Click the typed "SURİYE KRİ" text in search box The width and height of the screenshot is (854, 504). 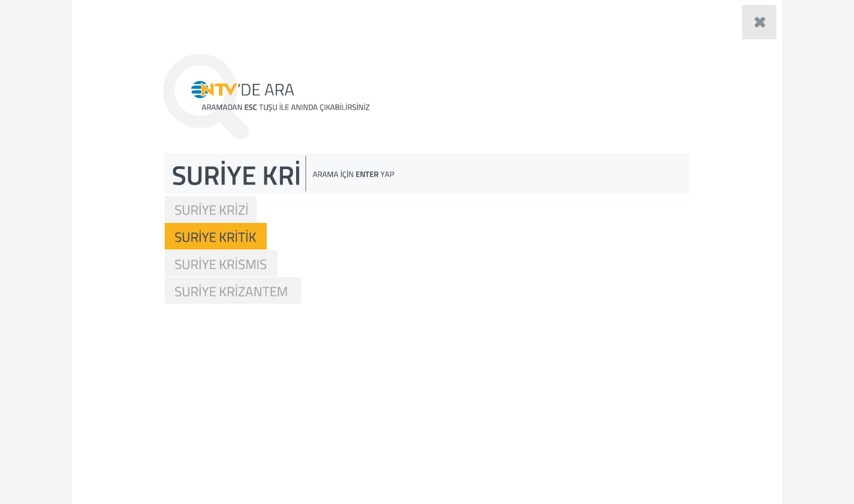[x=236, y=175]
